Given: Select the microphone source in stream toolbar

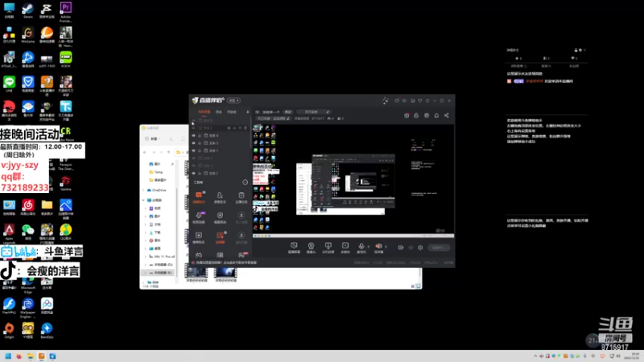Looking at the screenshot, I should coord(361,247).
